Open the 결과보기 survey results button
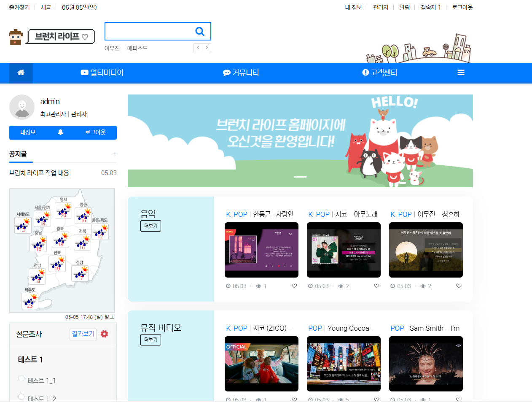The height and width of the screenshot is (402, 532). 83,334
